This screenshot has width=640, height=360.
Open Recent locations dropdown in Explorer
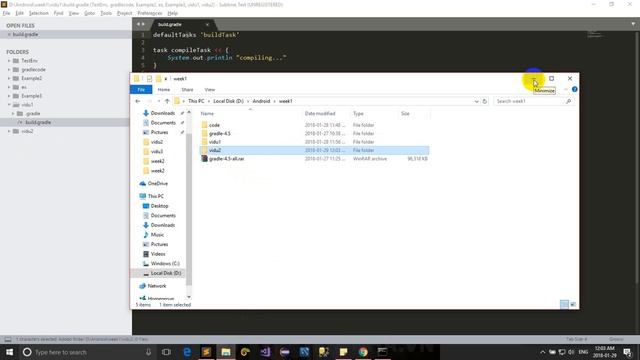click(158, 101)
